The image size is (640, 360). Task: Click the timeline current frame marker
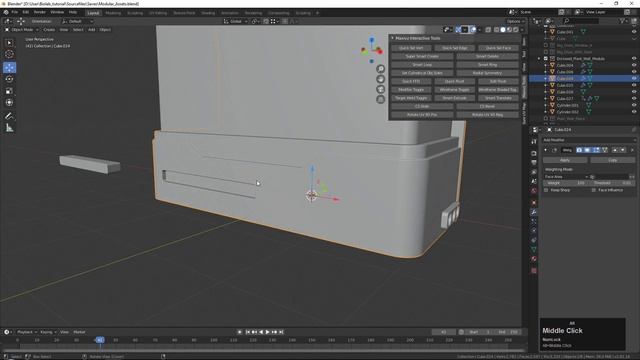coord(100,340)
